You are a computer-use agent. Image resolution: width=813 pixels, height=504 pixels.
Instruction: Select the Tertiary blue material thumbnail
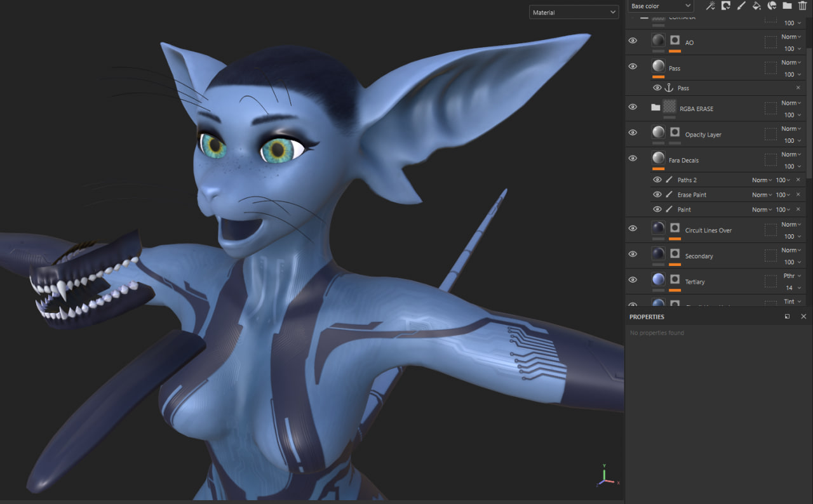tap(658, 279)
